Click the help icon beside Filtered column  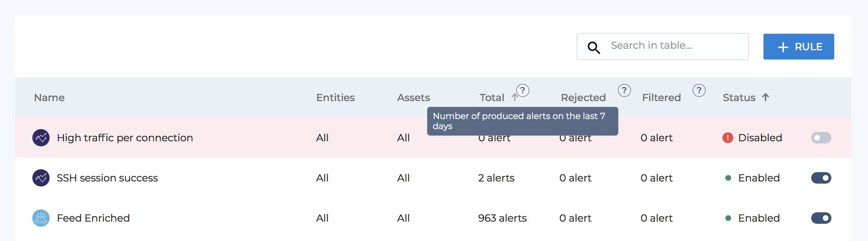(x=699, y=90)
